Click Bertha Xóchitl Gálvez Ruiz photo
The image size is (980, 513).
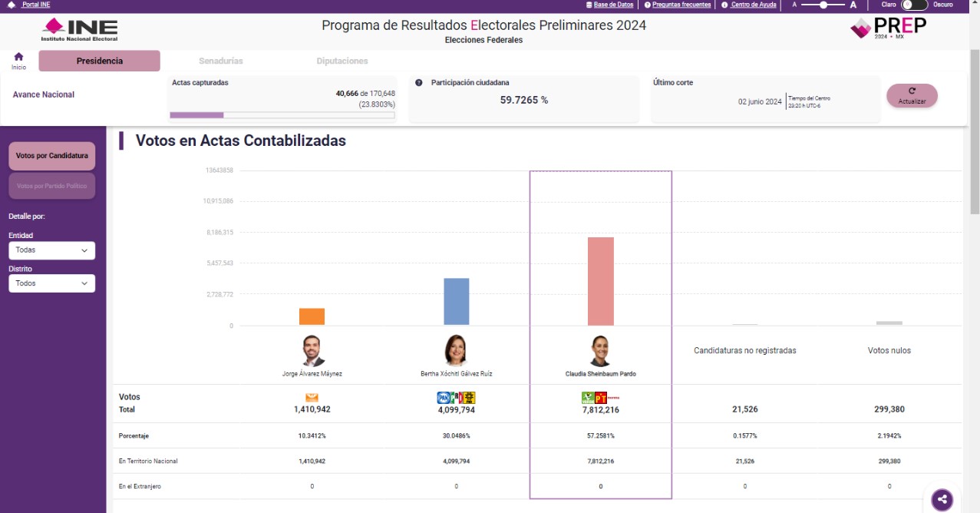[456, 351]
